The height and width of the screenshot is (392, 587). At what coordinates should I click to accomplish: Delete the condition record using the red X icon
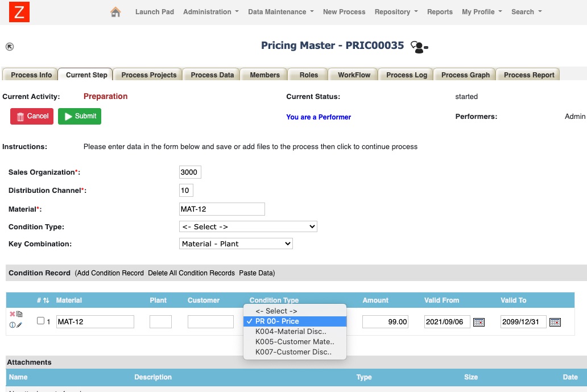pos(11,313)
